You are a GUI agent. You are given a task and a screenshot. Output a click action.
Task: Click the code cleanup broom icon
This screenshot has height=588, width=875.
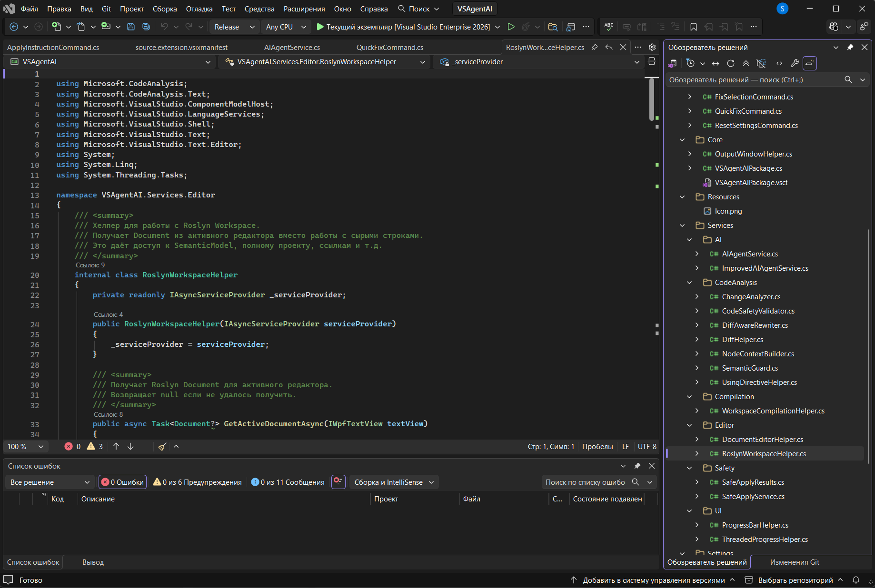[x=162, y=447]
